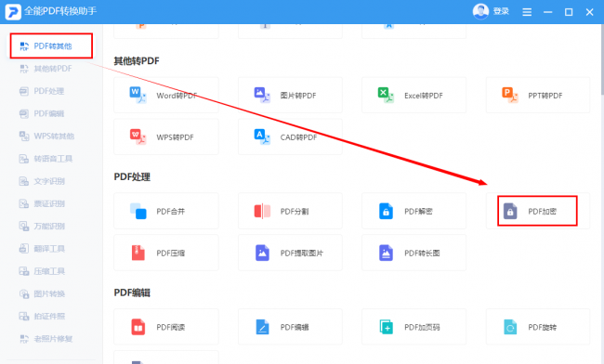Close the 全能PDF转换助手 window
This screenshot has height=364, width=604.
(589, 12)
